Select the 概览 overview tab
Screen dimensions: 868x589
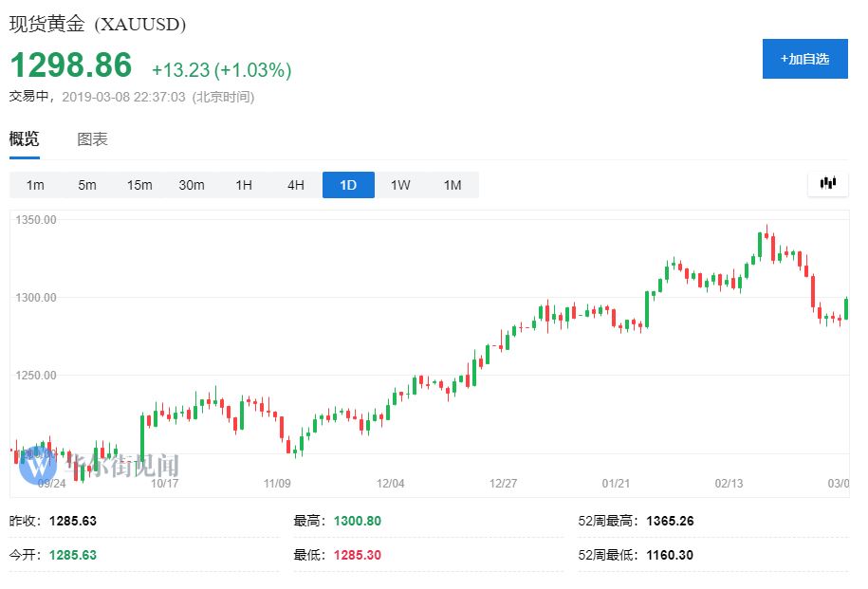[x=25, y=139]
